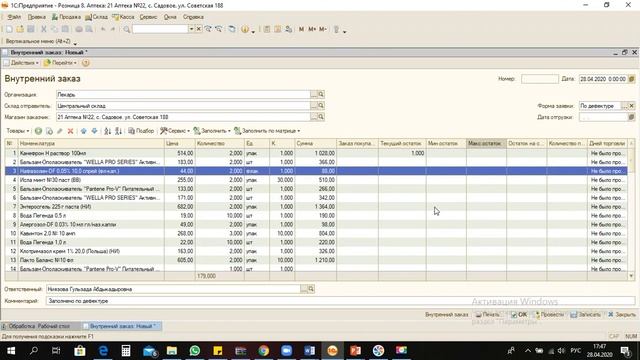The image size is (640, 360).
Task: Open the Товары dropdown
Action: click(x=18, y=131)
